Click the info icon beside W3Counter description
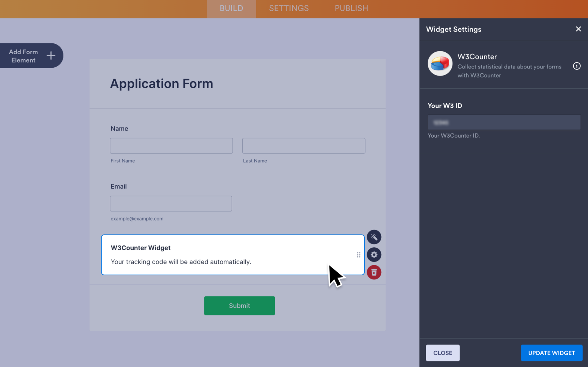The height and width of the screenshot is (367, 588). (x=577, y=66)
